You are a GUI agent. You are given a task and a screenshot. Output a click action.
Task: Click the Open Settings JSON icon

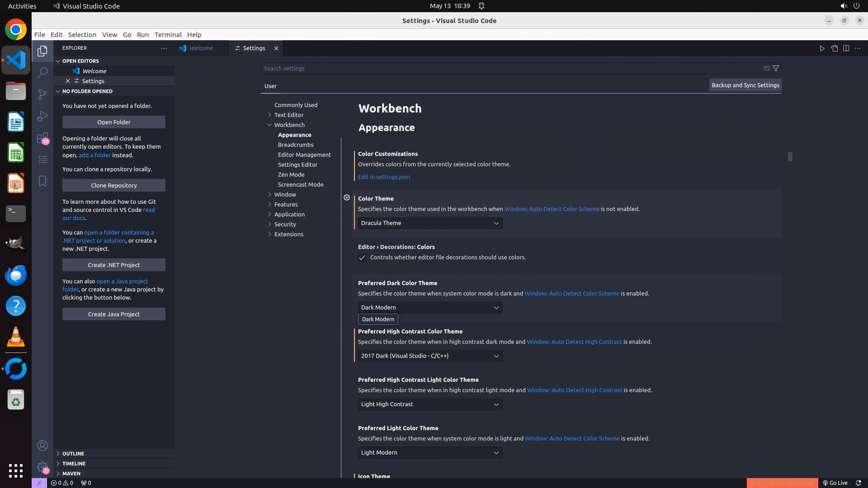[834, 48]
